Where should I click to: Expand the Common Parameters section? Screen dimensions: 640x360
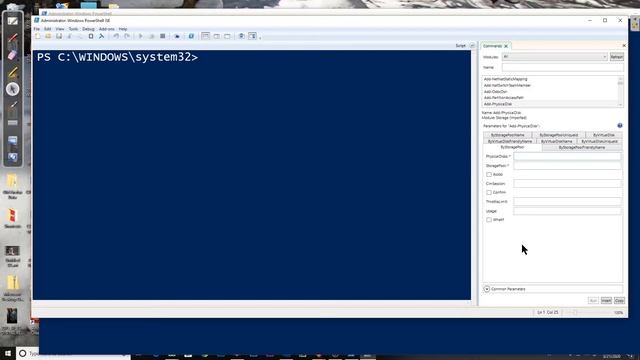pos(487,289)
